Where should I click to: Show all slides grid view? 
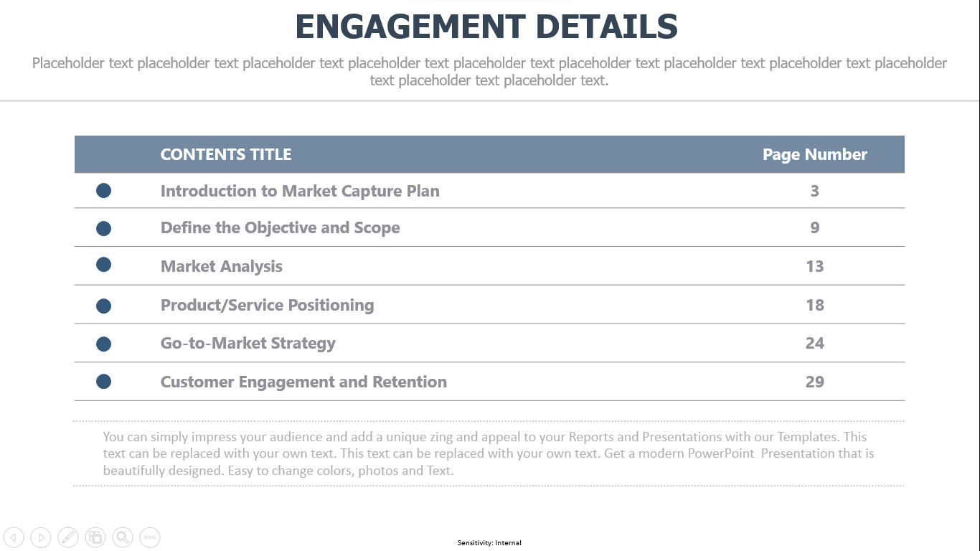[x=95, y=537]
